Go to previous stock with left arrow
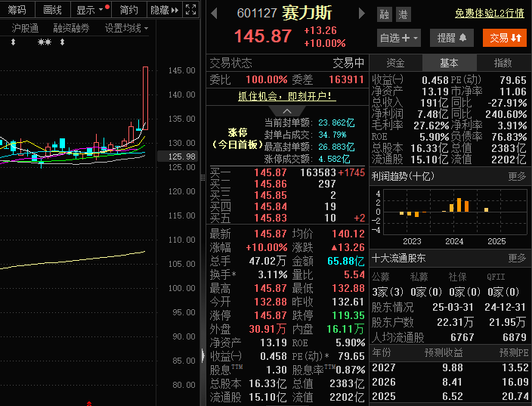The width and height of the screenshot is (532, 406). 214,14
